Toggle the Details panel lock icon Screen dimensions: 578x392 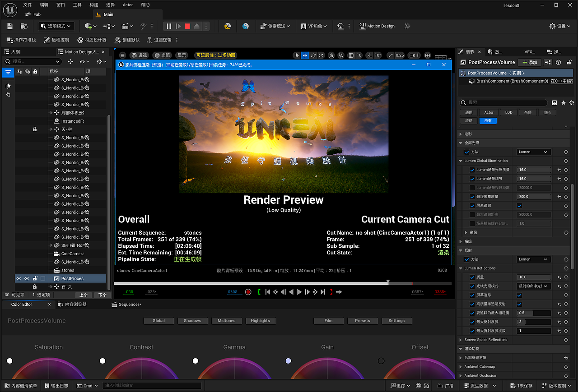569,62
